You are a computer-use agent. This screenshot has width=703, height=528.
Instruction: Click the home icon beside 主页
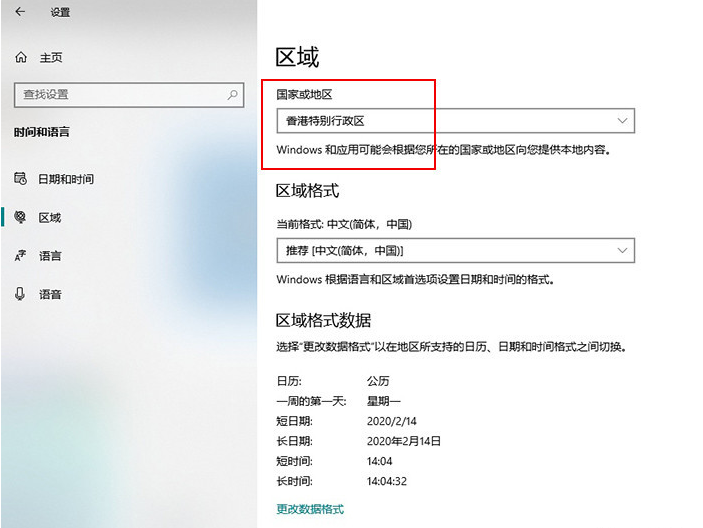click(21, 57)
